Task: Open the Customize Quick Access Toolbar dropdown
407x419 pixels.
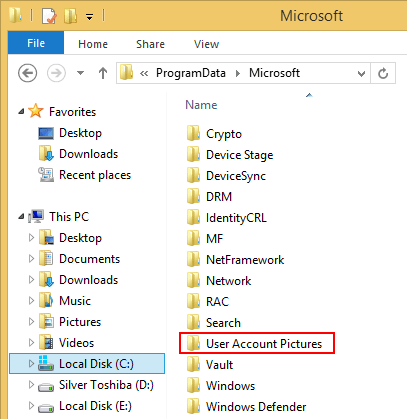Action: coord(89,16)
